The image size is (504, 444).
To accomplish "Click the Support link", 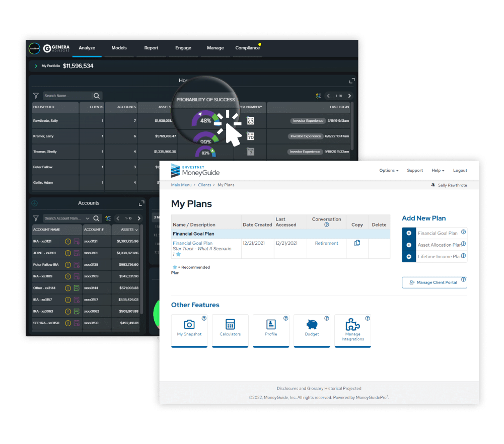I will [415, 171].
